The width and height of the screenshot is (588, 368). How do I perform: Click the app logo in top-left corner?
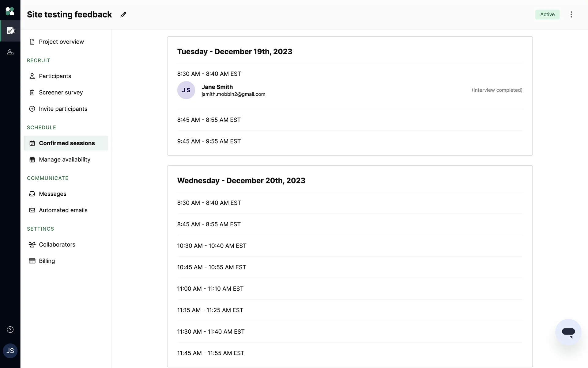10,11
